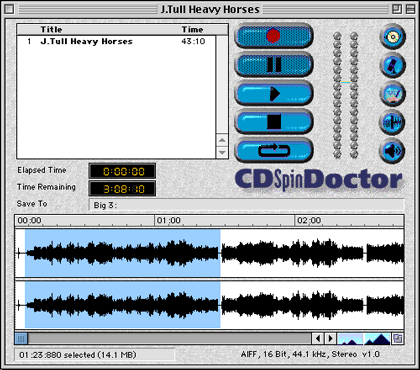Zoom in waveform with large mountain icon

[377, 339]
